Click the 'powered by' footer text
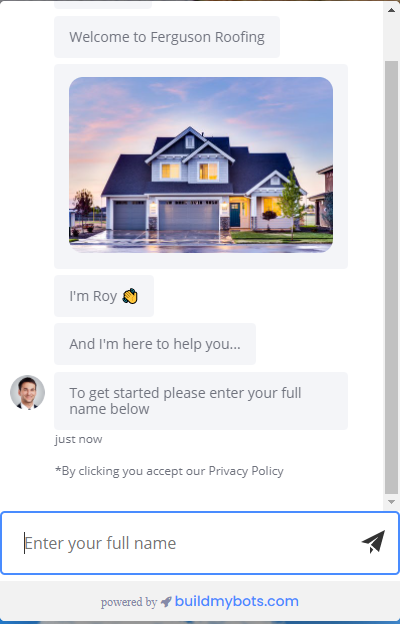400x624 pixels. 129,603
